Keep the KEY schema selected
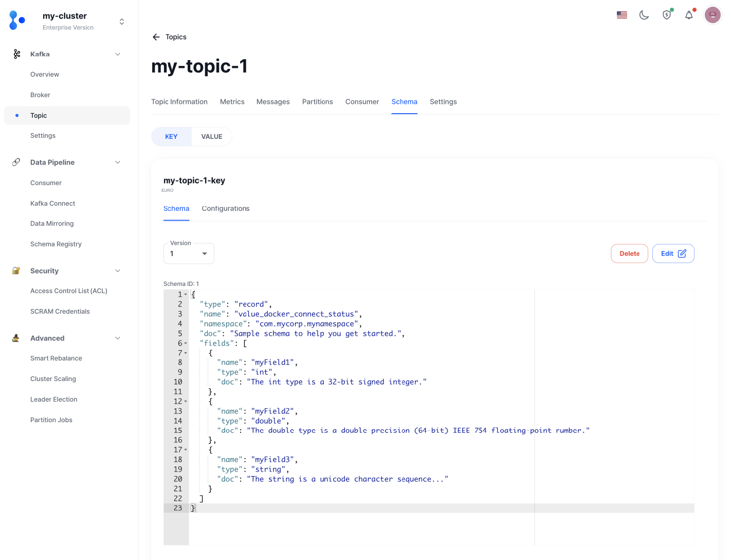 click(x=171, y=136)
